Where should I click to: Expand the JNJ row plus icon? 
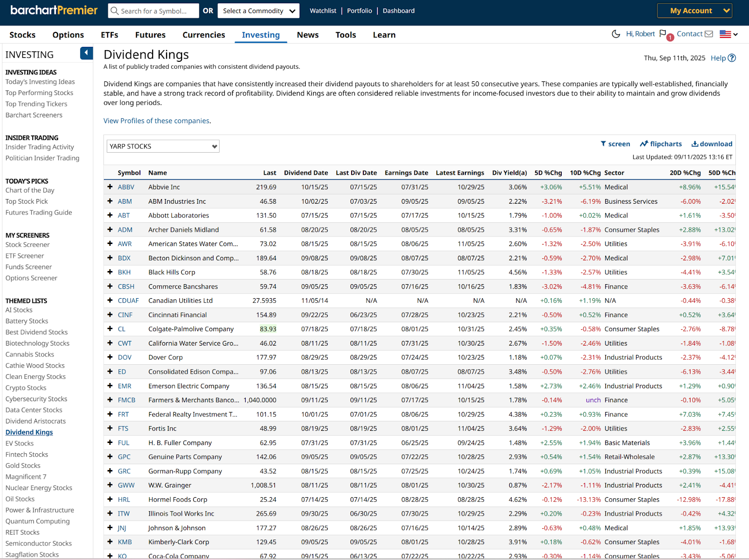(x=110, y=528)
